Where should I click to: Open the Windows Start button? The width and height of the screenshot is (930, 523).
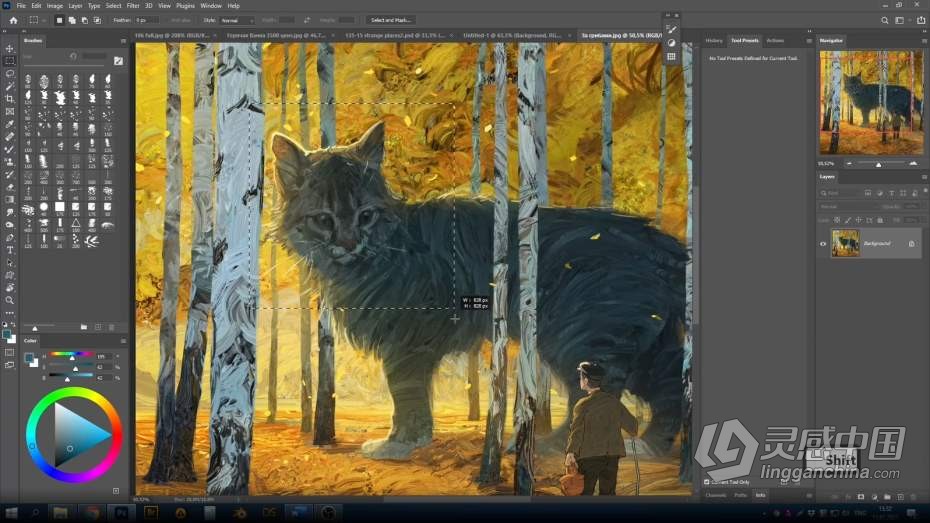click(11, 513)
